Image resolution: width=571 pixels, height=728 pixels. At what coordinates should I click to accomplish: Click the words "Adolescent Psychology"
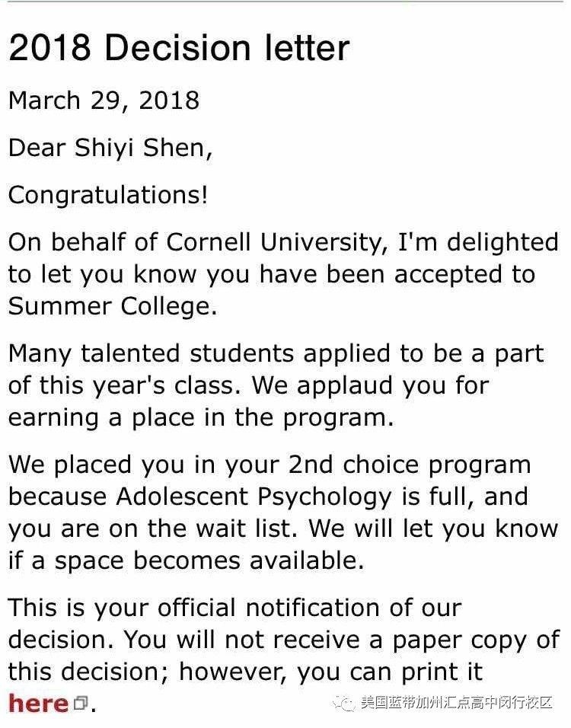(x=254, y=497)
